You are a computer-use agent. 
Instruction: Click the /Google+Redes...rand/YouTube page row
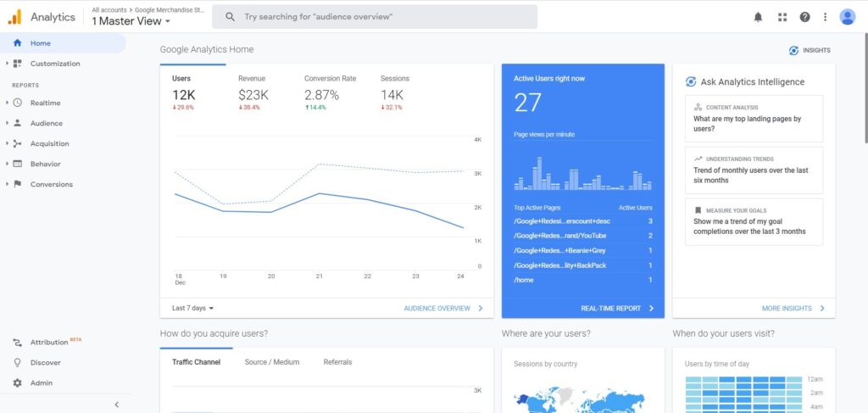[583, 236]
